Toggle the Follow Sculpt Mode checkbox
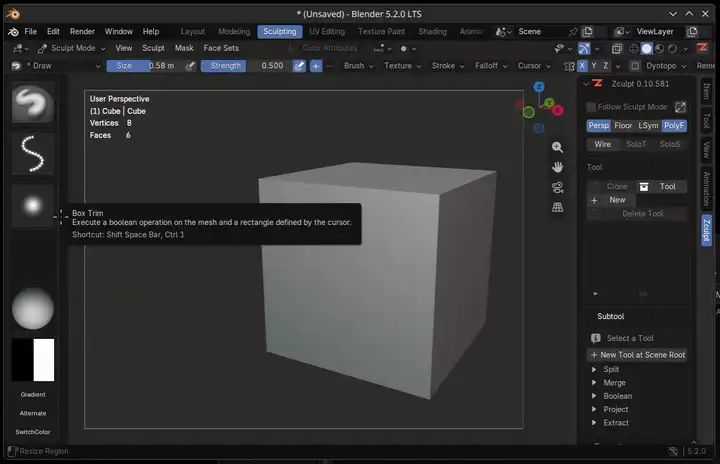The width and height of the screenshot is (720, 464). [x=591, y=107]
